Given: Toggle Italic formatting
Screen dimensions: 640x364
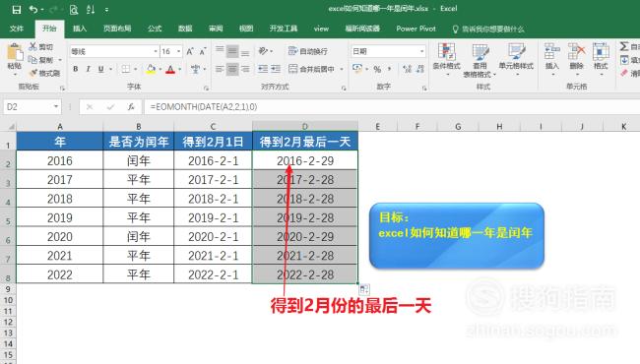Looking at the screenshot, I should point(88,69).
